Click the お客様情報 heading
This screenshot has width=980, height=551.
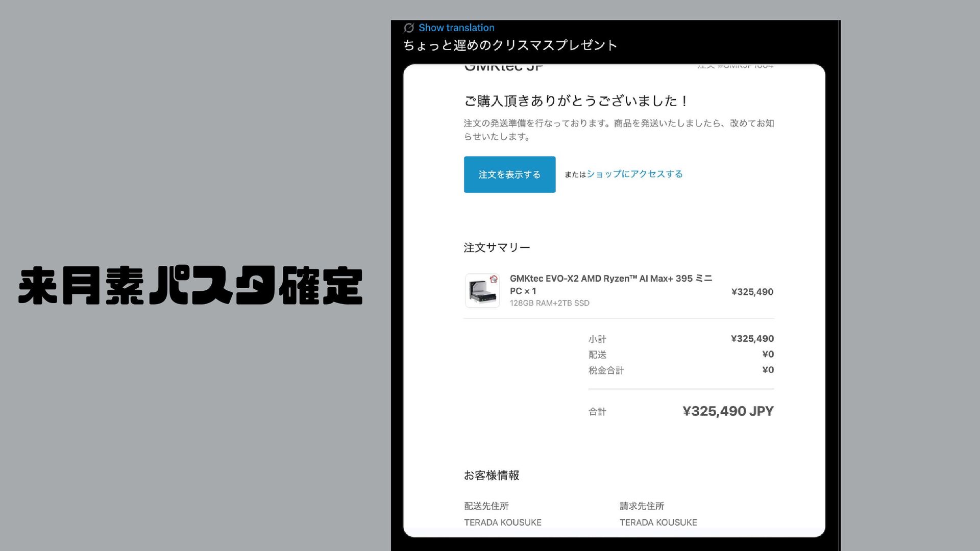(491, 475)
